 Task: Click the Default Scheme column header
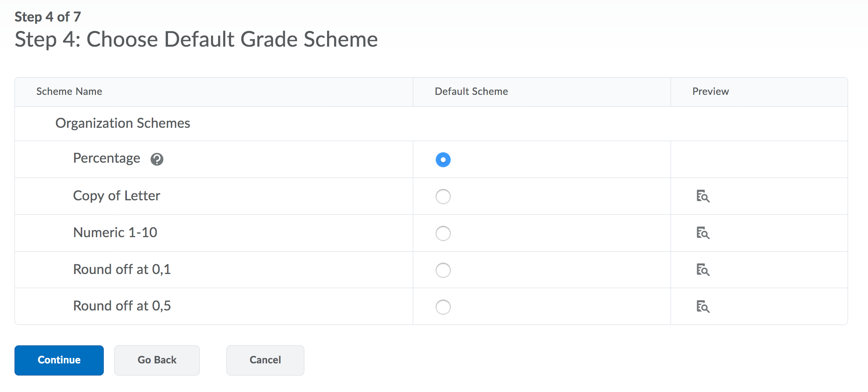tap(471, 91)
